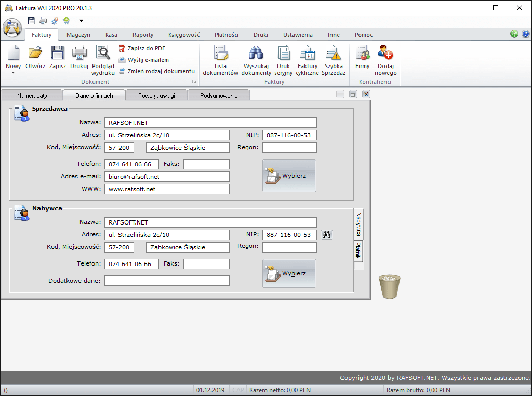Click status bar text Razem brutto: 0,00 PLN
532x396 pixels.
pos(418,390)
